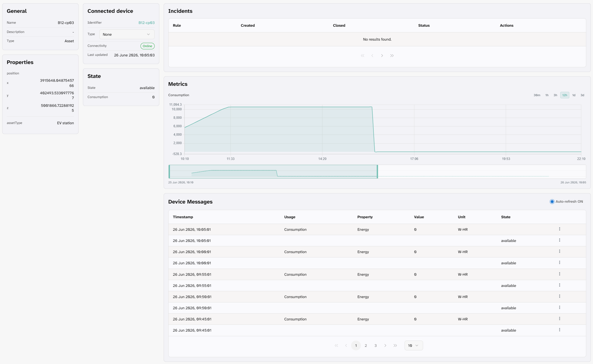Open row menu for 10:05:01 Consumption message
The image size is (593, 364).
[x=559, y=229]
